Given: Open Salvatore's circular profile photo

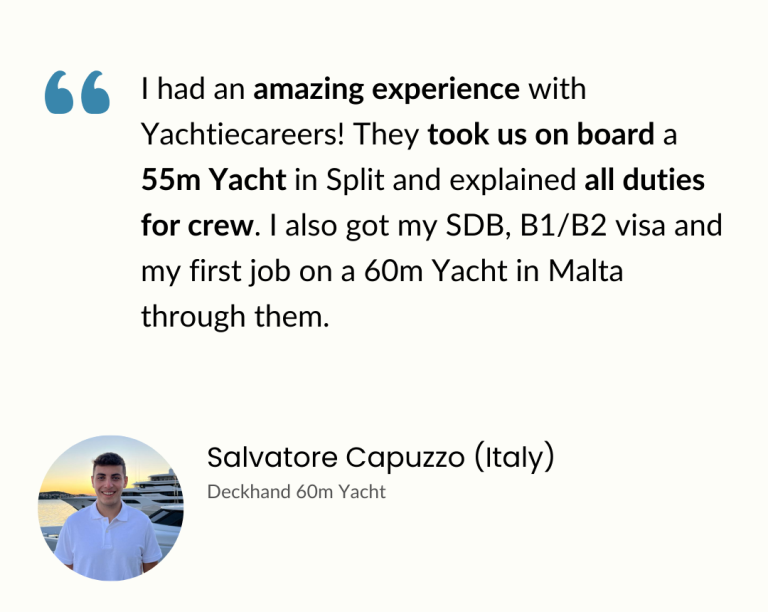Looking at the screenshot, I should click(x=111, y=508).
